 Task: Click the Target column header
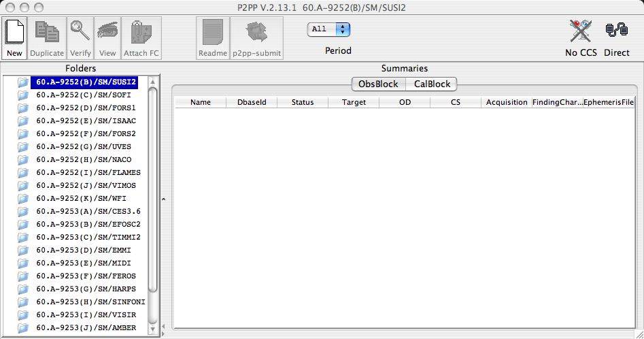(354, 102)
